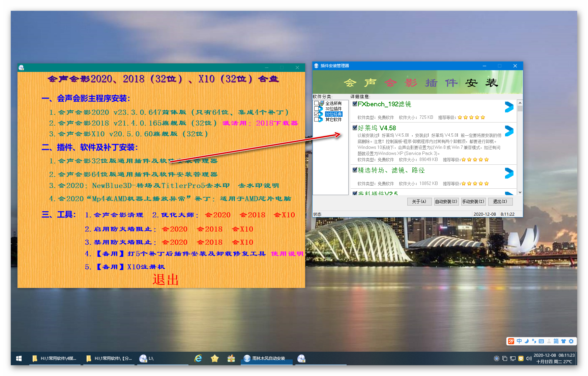Open the blue arrow beside 精选转场、滤镜、路径
This screenshot has width=588, height=376.
tap(509, 173)
